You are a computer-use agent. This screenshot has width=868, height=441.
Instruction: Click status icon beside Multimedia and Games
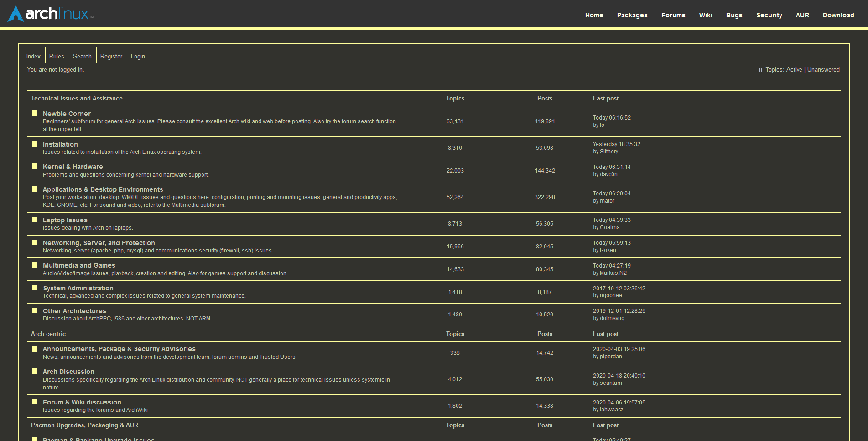(x=35, y=265)
